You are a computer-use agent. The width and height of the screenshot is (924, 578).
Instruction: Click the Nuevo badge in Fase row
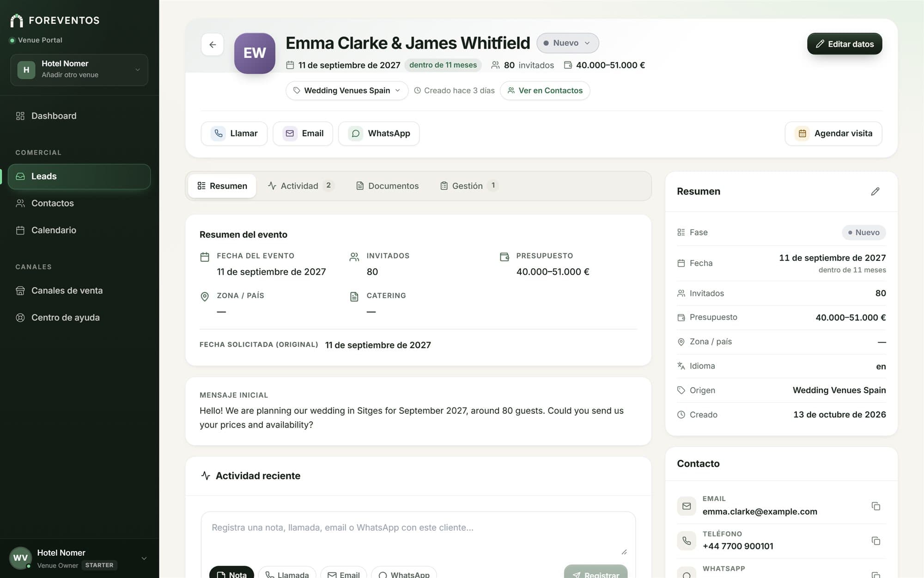[863, 233]
